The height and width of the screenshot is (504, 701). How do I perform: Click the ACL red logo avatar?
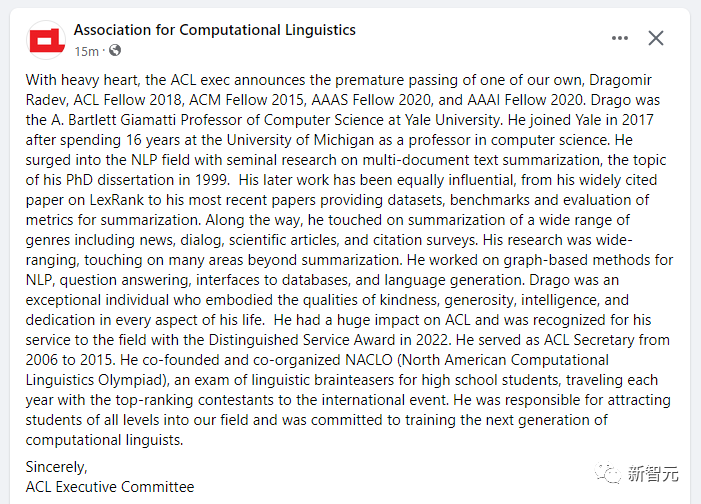(x=44, y=40)
